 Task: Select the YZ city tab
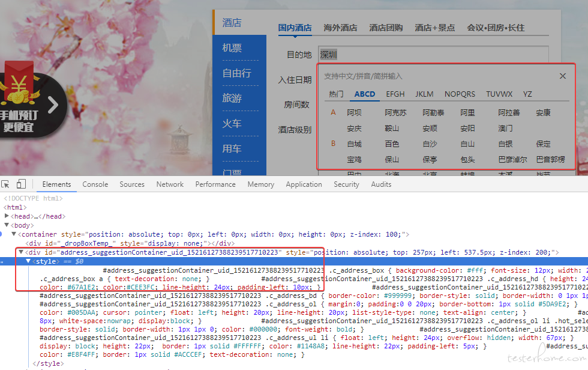(527, 94)
